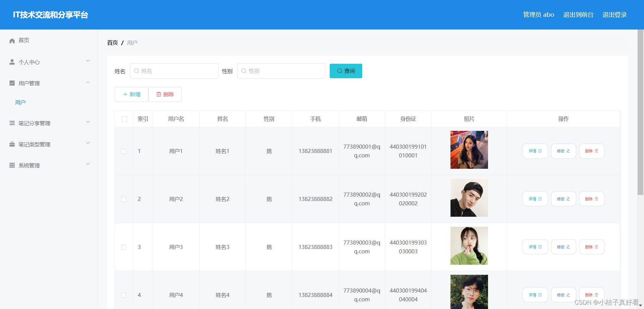Click the photo thumbnail of 用户1
Image resolution: width=644 pixels, height=309 pixels.
(469, 150)
